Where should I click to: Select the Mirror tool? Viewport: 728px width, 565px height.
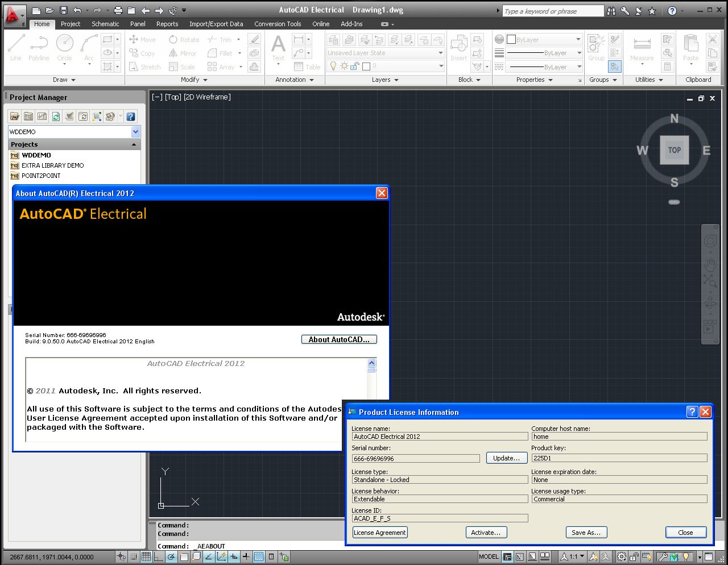point(183,53)
